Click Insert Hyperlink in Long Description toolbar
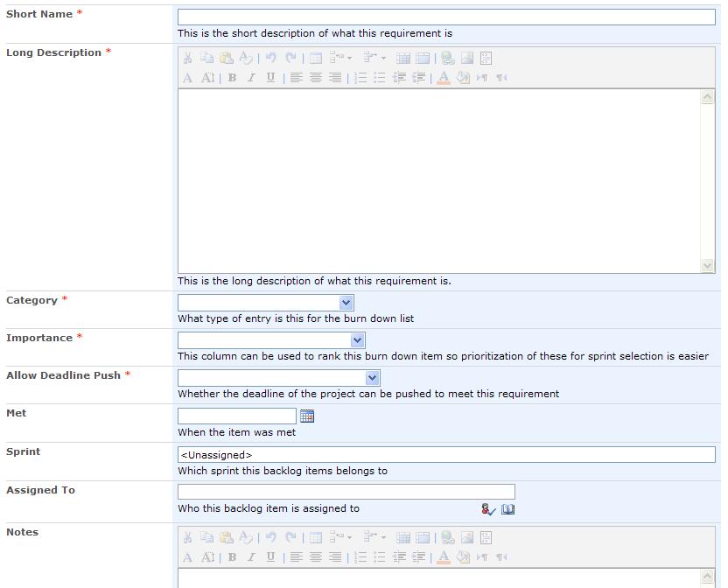The height and width of the screenshot is (588, 728). (448, 59)
